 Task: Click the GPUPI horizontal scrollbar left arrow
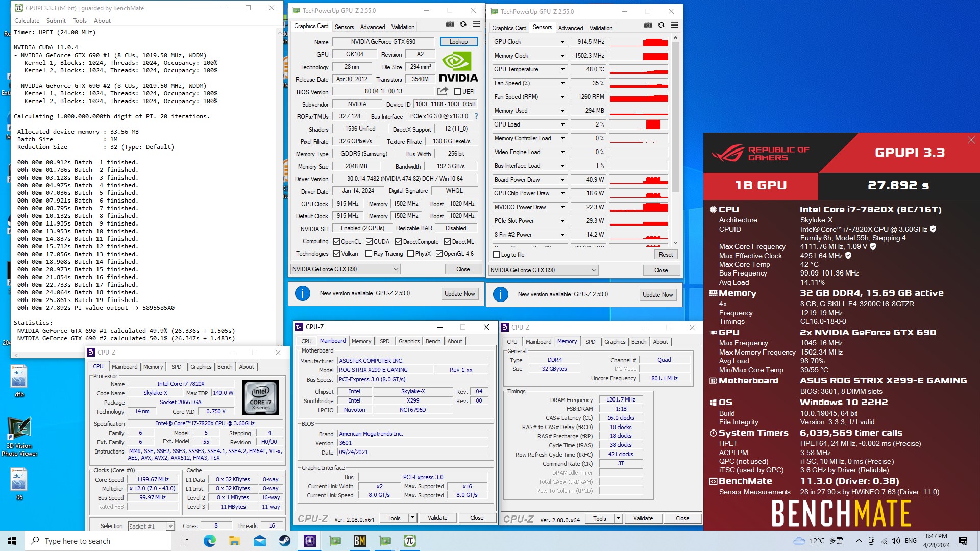pyautogui.click(x=16, y=355)
